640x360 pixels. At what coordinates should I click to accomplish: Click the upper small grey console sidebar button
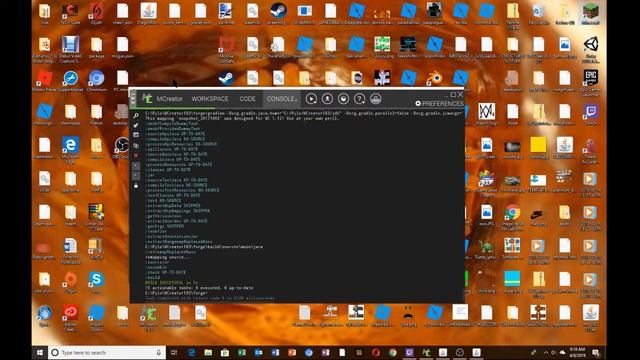pyautogui.click(x=136, y=166)
